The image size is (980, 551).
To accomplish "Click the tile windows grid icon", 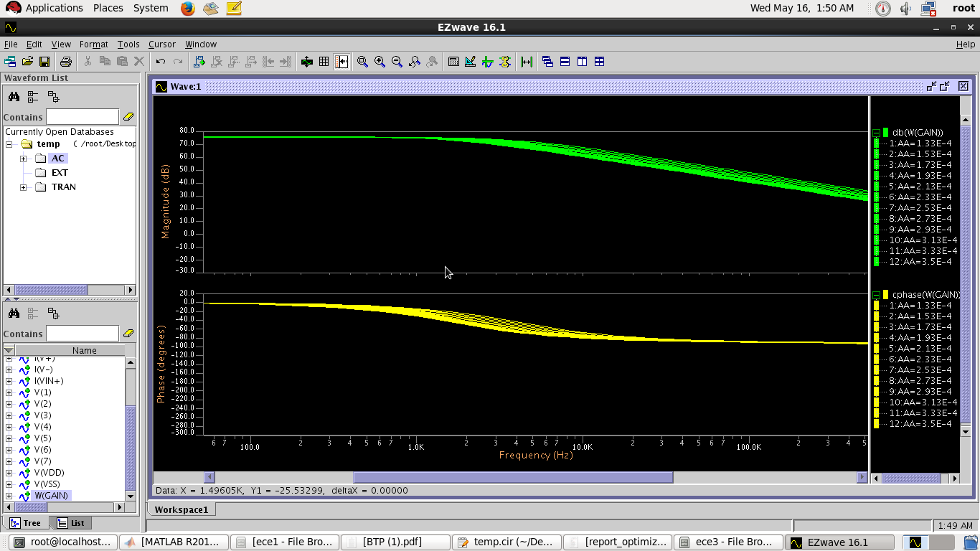I will [x=599, y=62].
